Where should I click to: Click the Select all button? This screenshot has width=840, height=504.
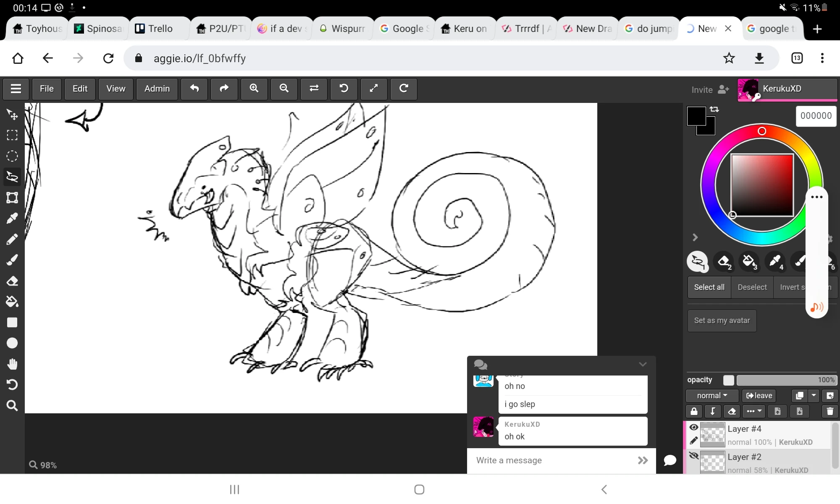[709, 287]
